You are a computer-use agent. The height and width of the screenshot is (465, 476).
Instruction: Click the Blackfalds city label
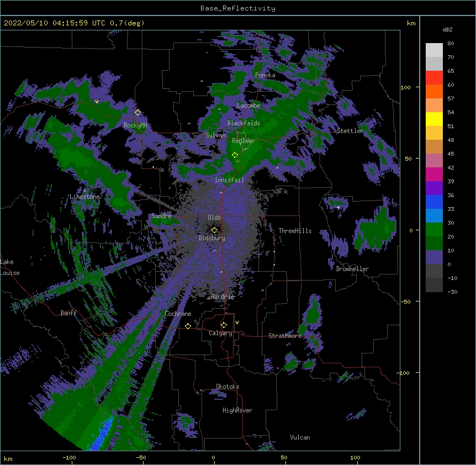tap(244, 123)
